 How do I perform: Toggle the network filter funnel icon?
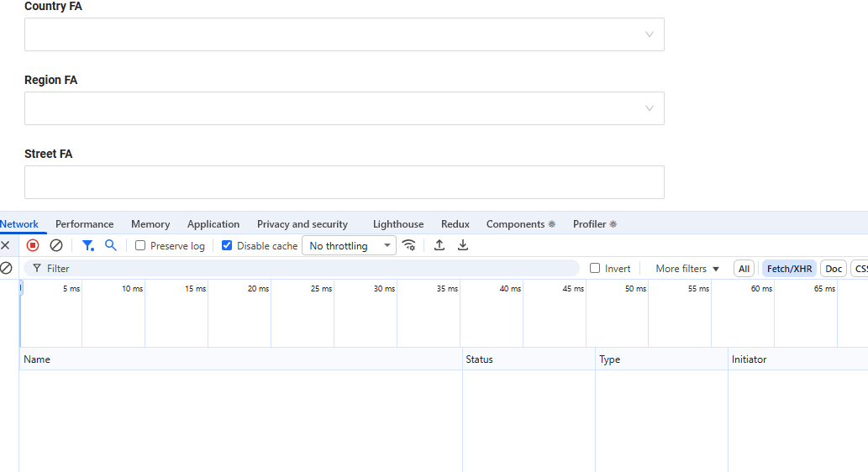[87, 245]
